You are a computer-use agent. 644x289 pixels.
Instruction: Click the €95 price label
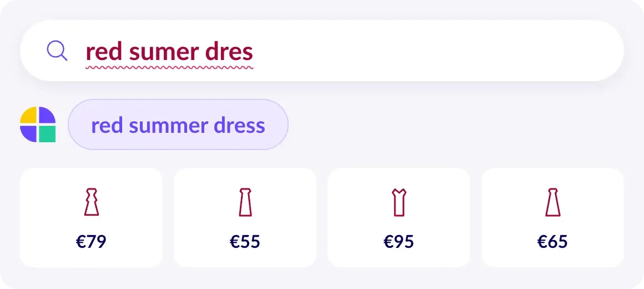(399, 242)
